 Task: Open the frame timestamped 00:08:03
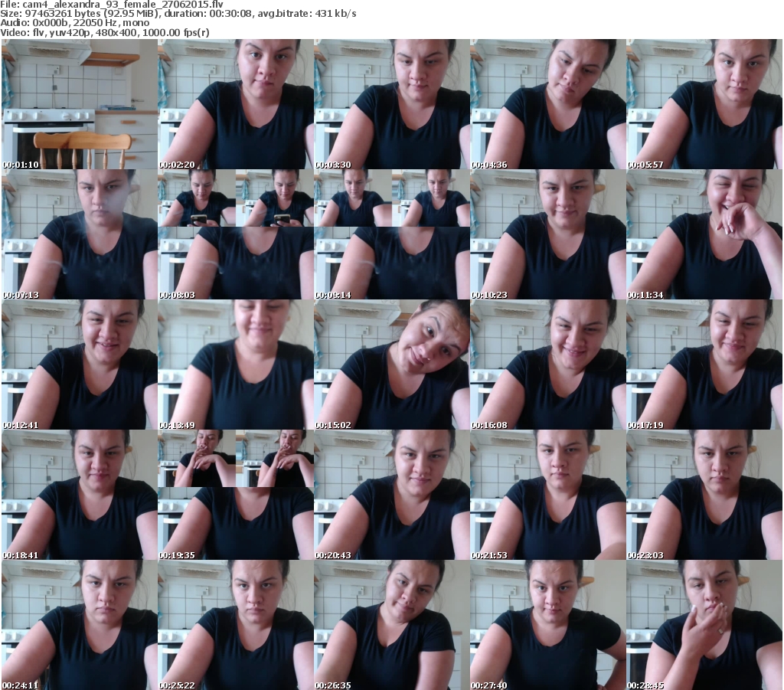point(236,234)
